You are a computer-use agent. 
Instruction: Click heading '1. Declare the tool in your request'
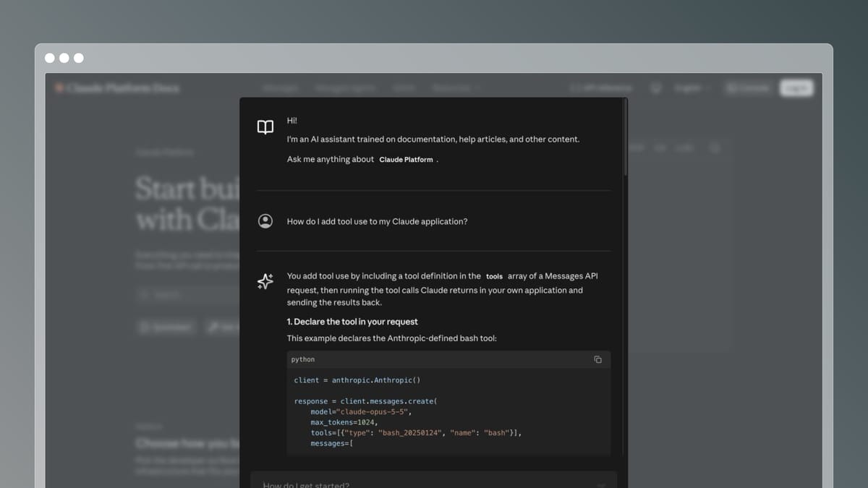(x=352, y=322)
